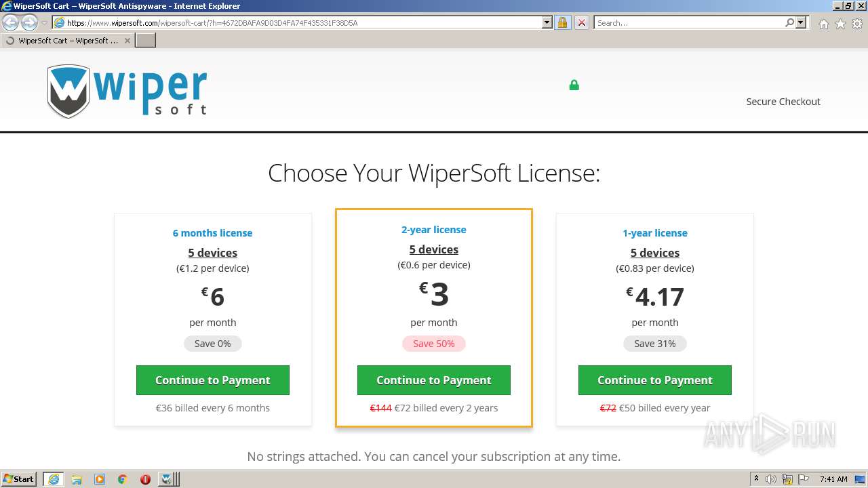Click the Choose Your WiperSoft License heading
This screenshot has width=868, height=488.
(x=434, y=173)
